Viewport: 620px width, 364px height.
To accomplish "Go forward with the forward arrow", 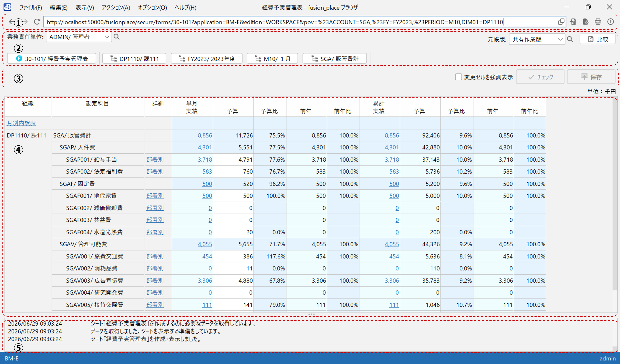I will pyautogui.click(x=25, y=22).
